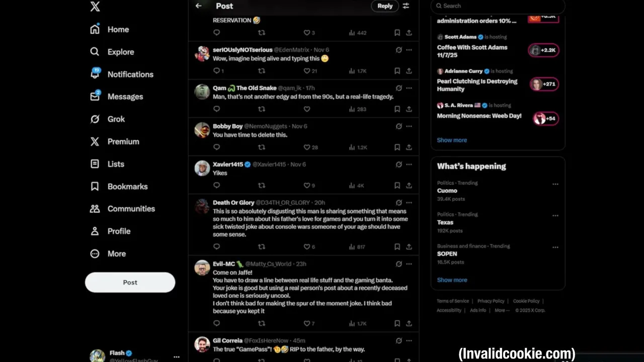Click the Reply button in header
This screenshot has height=362, width=644.
385,6
